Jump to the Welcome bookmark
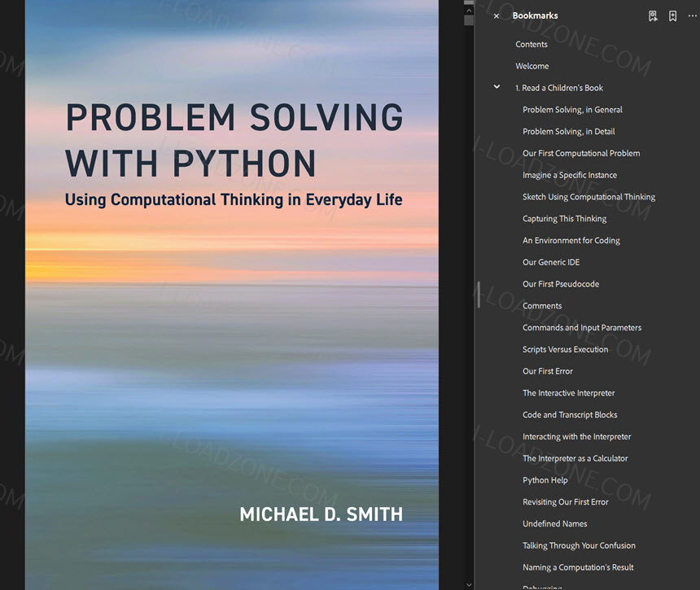 532,66
